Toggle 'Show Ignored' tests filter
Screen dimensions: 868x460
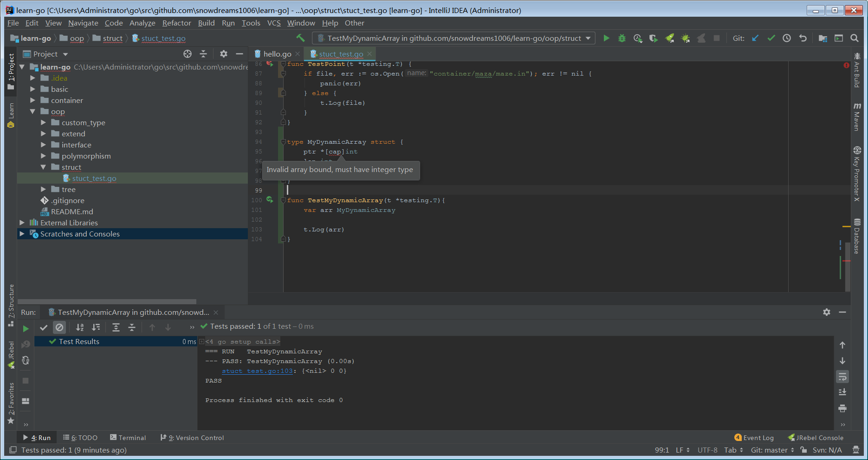pos(59,327)
